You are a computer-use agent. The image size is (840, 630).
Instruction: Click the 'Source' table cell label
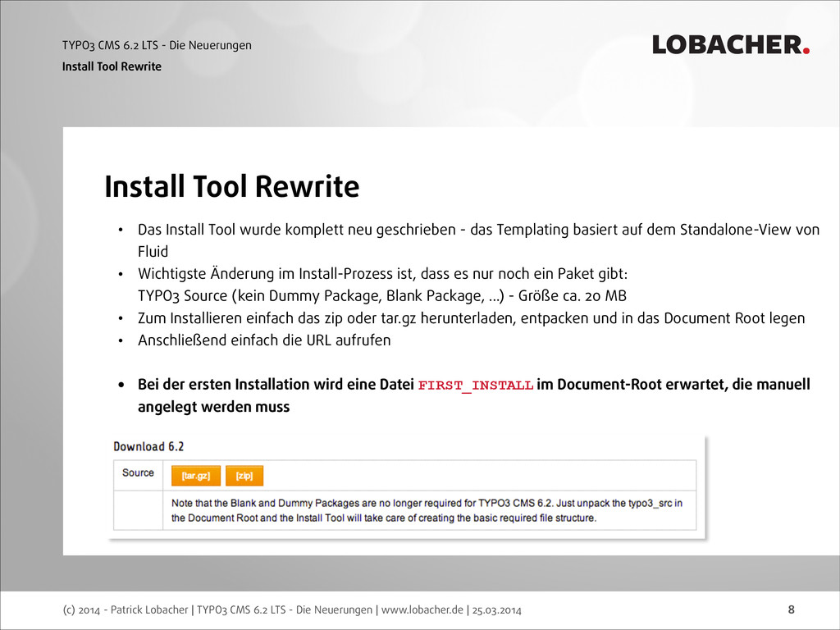click(x=138, y=472)
